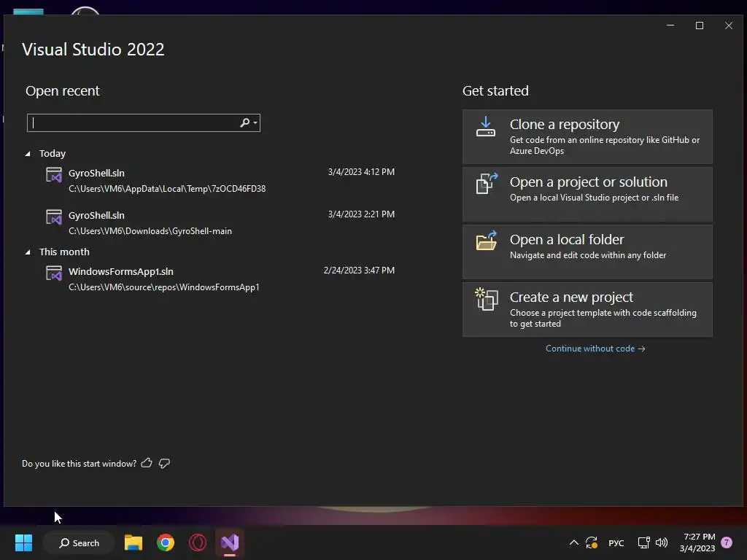
Task: Switch the РУС input language indicator
Action: [x=616, y=542]
